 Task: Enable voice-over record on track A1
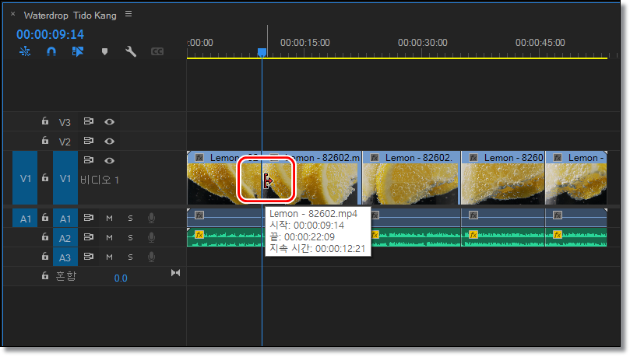coord(152,218)
